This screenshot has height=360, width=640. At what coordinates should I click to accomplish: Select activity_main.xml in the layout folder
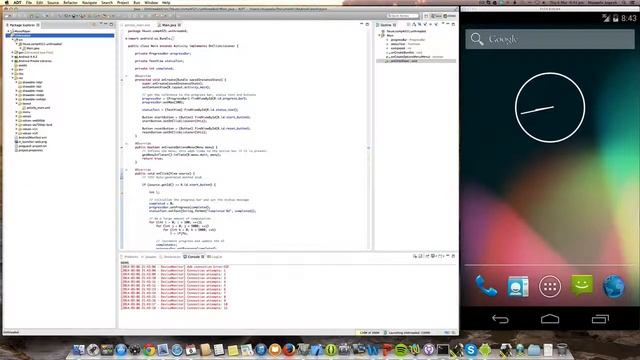click(x=38, y=108)
